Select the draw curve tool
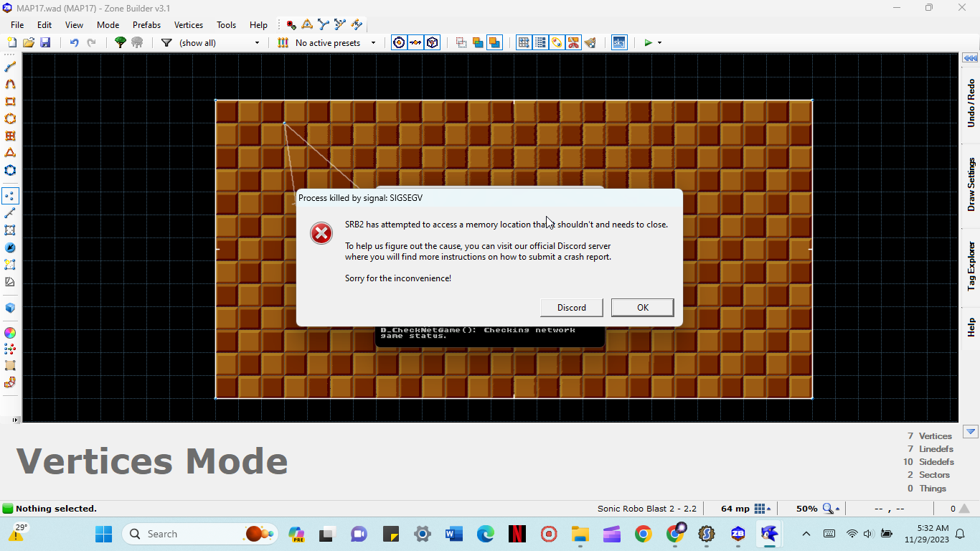This screenshot has width=980, height=551. 10,84
